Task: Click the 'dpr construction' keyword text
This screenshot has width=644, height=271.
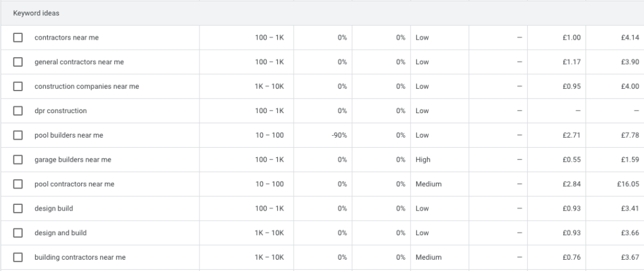Action: coord(60,111)
